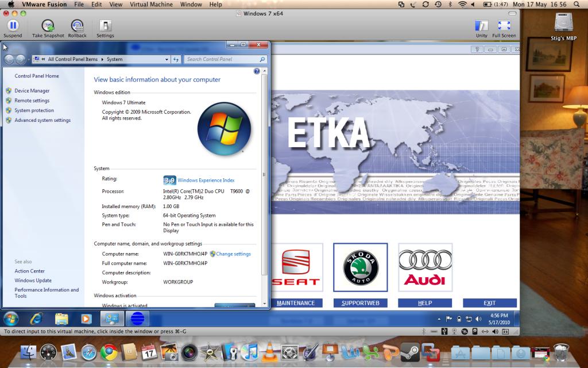This screenshot has width=588, height=368.
Task: Open Steam from the Dock
Action: pyautogui.click(x=409, y=352)
